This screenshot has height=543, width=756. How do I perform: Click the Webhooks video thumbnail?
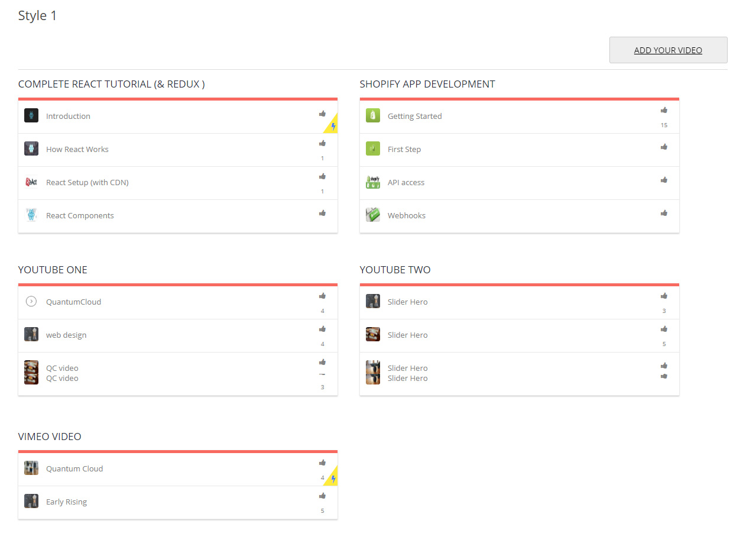point(373,215)
